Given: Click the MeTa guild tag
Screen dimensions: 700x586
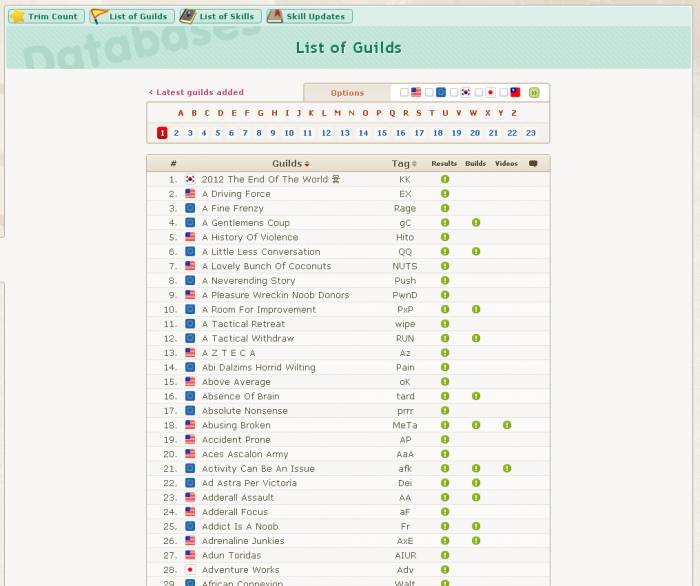Looking at the screenshot, I should tap(405, 425).
